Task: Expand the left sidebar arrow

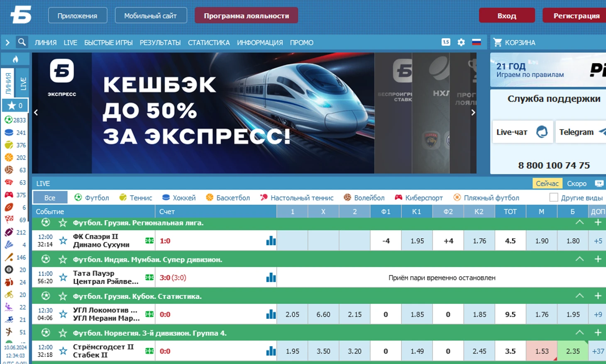Action: click(7, 42)
